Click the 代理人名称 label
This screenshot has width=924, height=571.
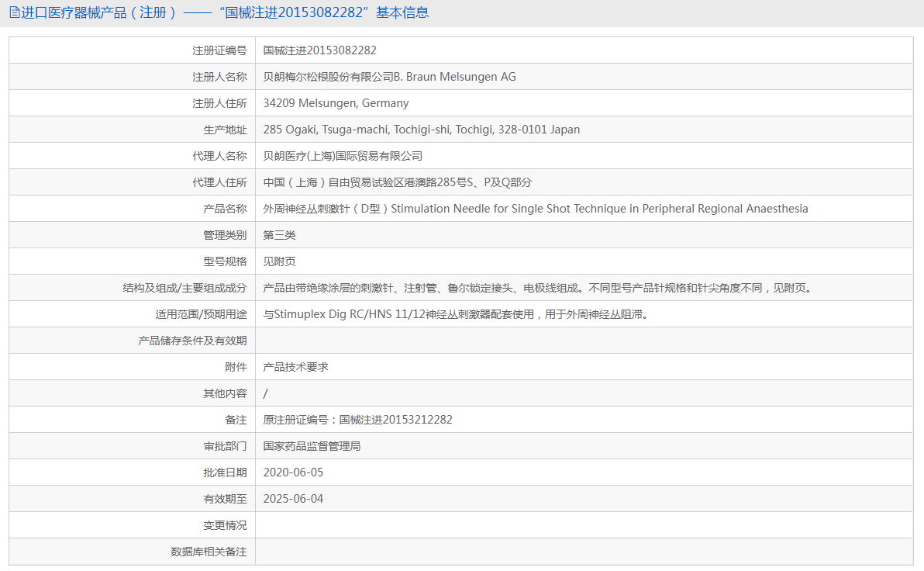(219, 156)
